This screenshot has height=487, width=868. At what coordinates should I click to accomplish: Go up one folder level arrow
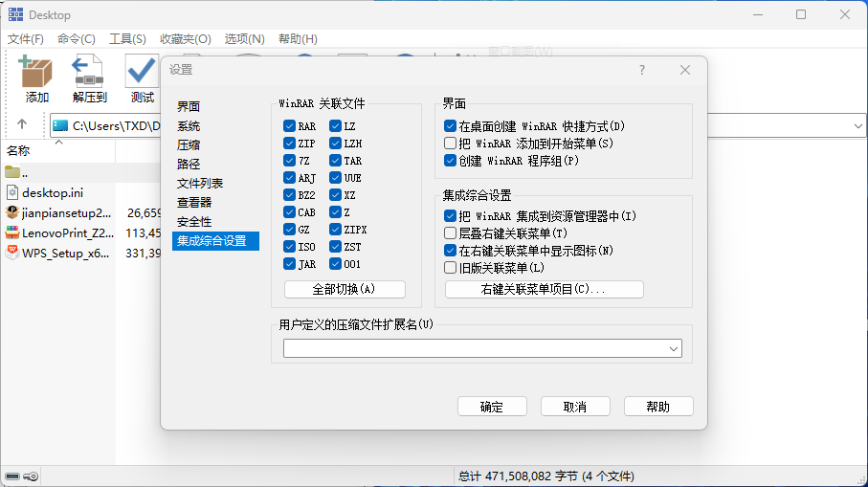[x=22, y=124]
